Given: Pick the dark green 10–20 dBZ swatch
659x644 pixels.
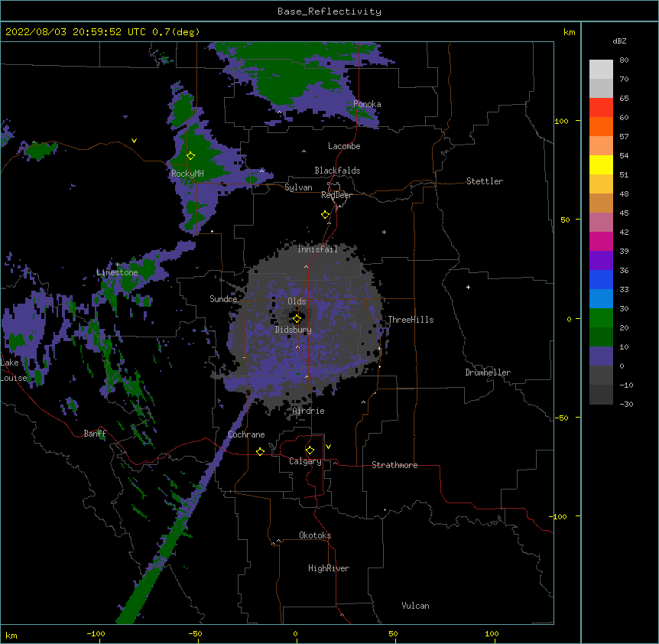Looking at the screenshot, I should point(601,337).
